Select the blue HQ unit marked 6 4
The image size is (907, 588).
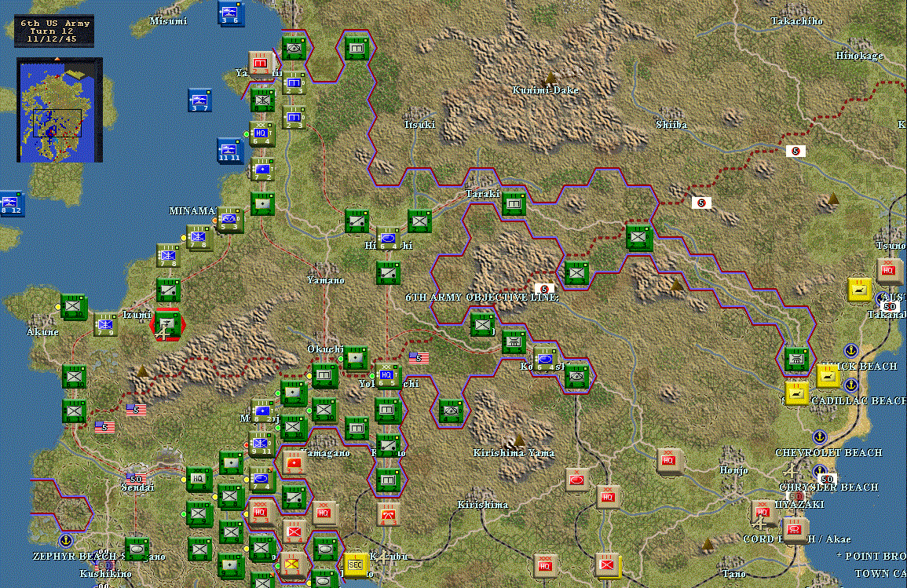point(261,134)
